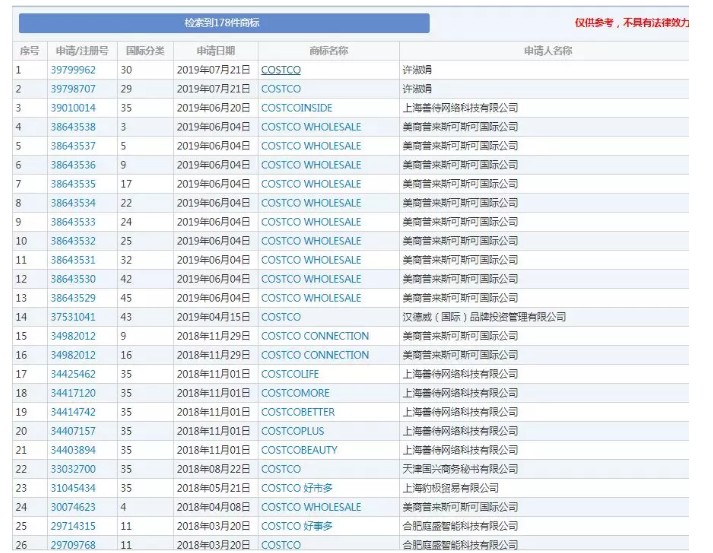Screen dimensions: 713x553
Task: Click the '商标名称' column header
Action: tap(328, 51)
